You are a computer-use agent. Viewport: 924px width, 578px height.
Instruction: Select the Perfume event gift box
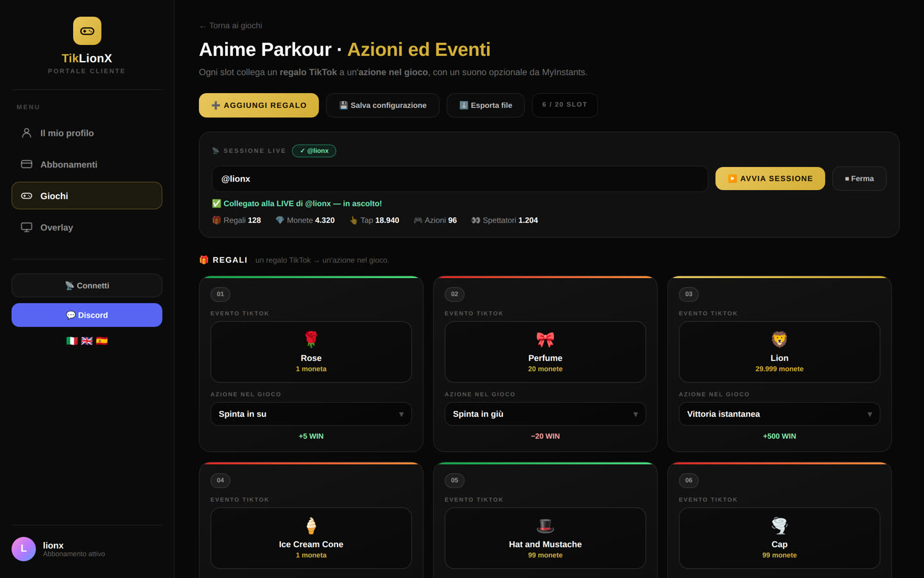coord(545,352)
